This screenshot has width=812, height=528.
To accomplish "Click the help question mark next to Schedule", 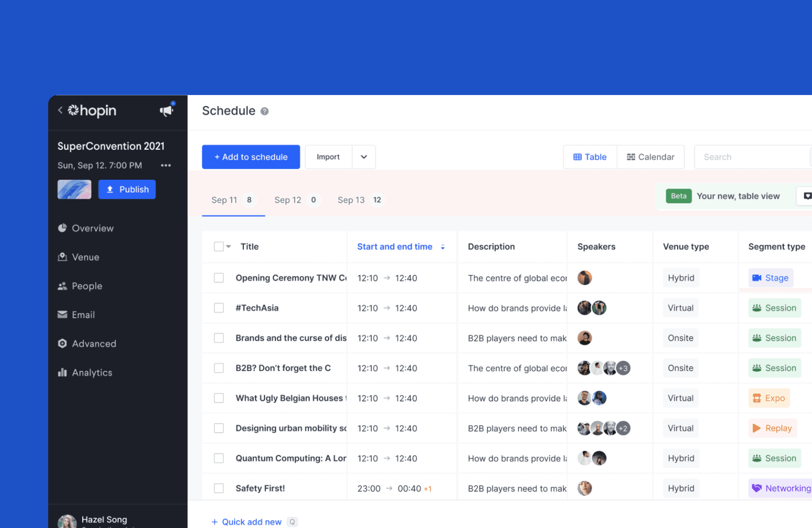I will [x=264, y=111].
